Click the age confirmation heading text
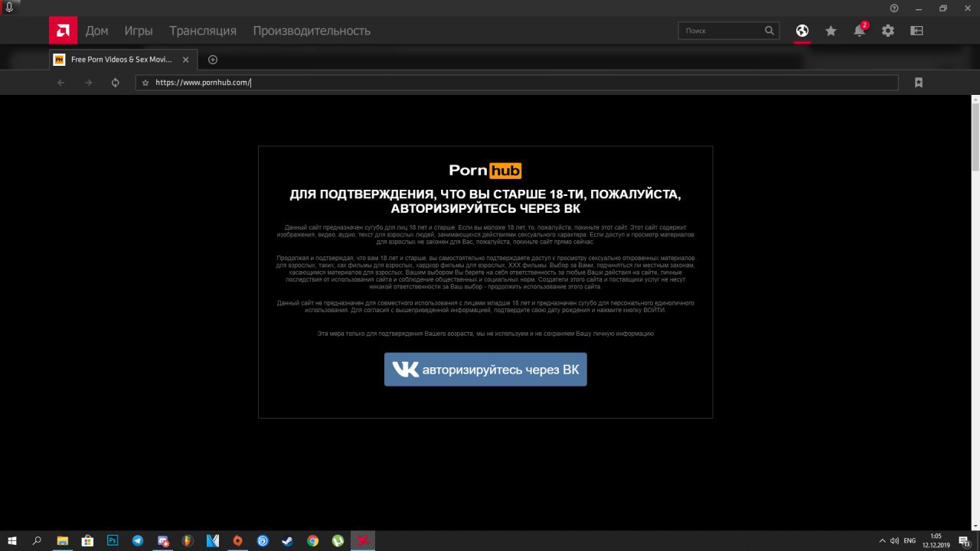 [485, 201]
